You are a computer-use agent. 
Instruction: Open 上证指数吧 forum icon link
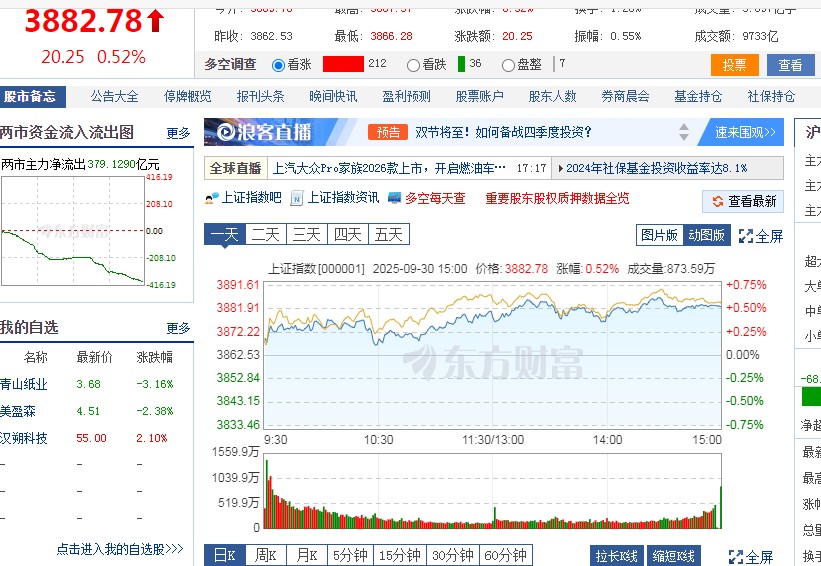point(211,199)
